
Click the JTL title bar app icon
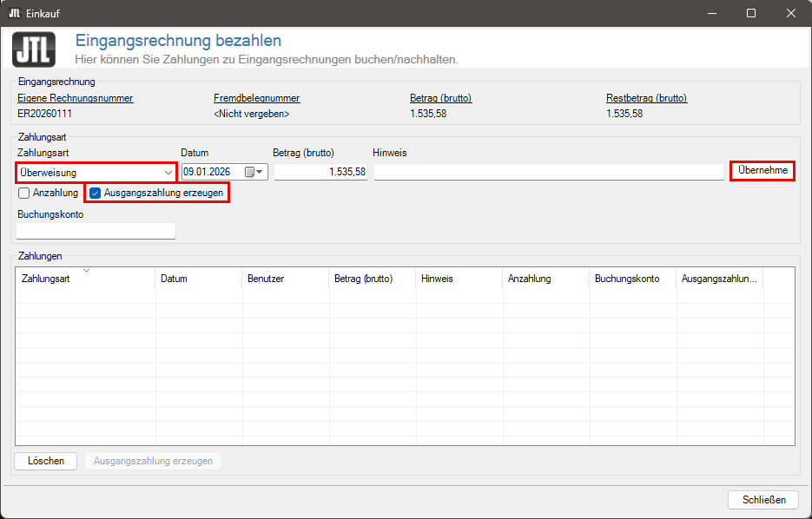coord(14,13)
